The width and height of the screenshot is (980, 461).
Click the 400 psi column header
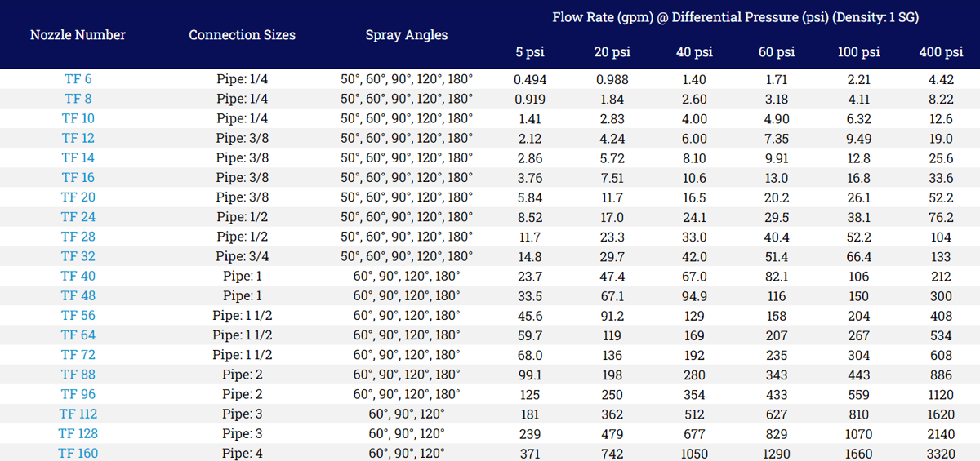pos(941,52)
